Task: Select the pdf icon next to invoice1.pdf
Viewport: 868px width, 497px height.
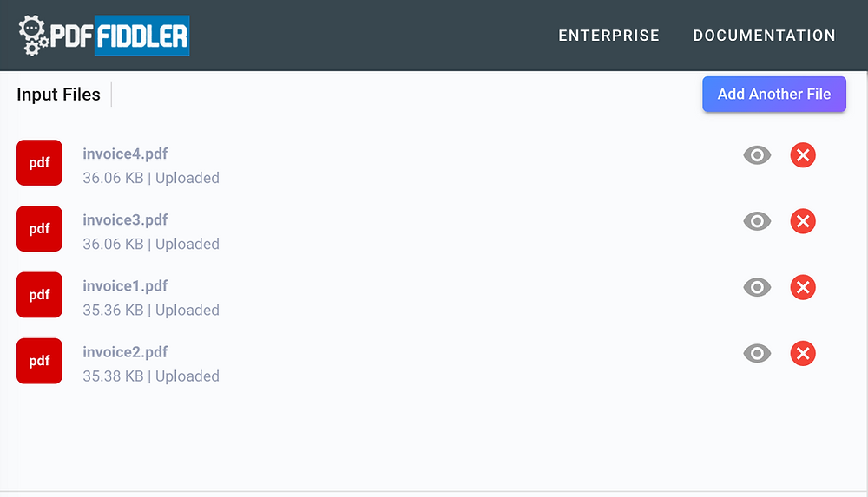Action: [x=39, y=294]
